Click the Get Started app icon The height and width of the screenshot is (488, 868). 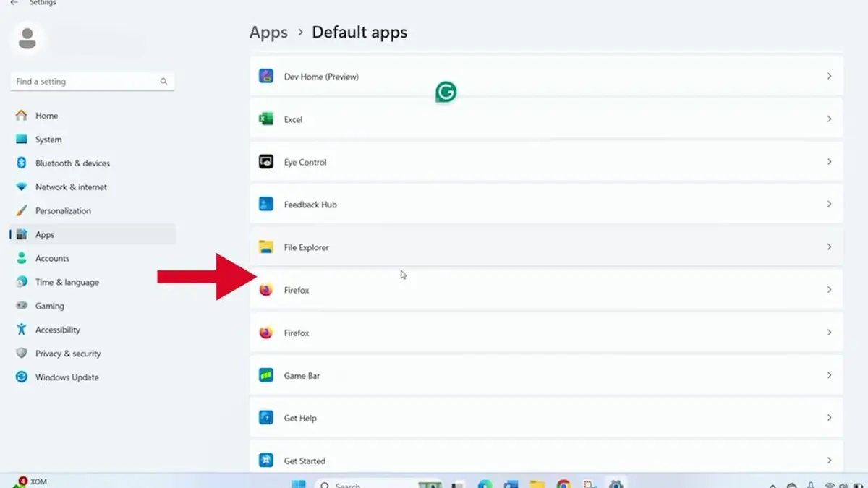(x=266, y=461)
